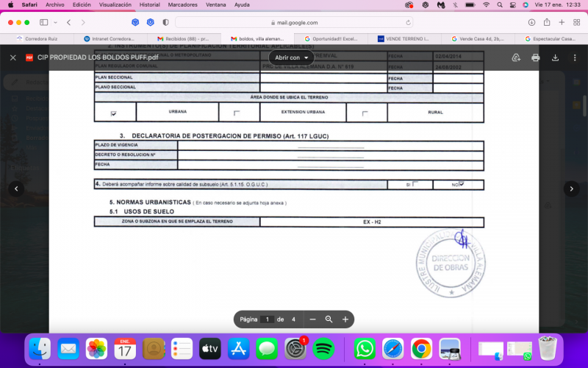Show the tab overview grid
588x368 pixels.
[577, 23]
